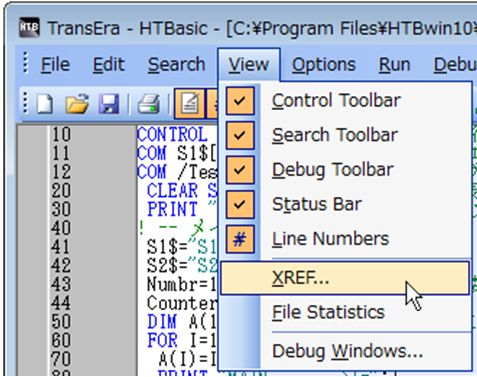Click the Print toolbar icon
Image resolution: width=477 pixels, height=377 pixels.
point(149,104)
